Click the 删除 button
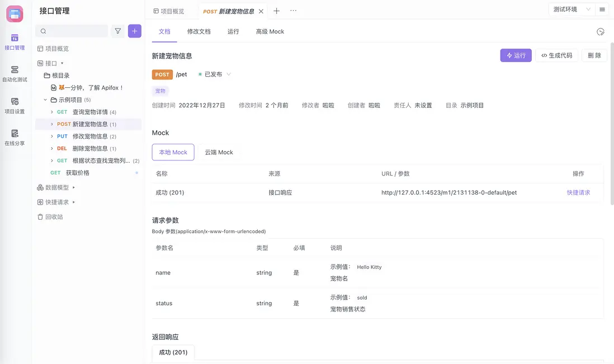 pos(594,55)
